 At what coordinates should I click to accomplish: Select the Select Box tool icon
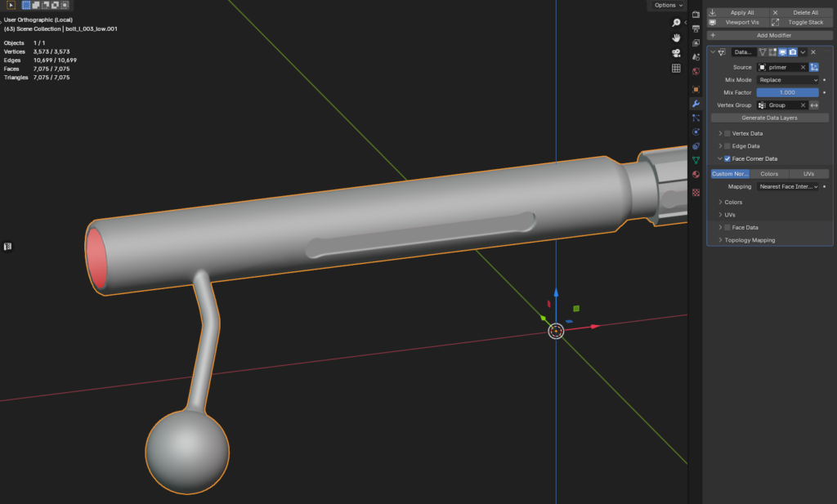tap(11, 5)
